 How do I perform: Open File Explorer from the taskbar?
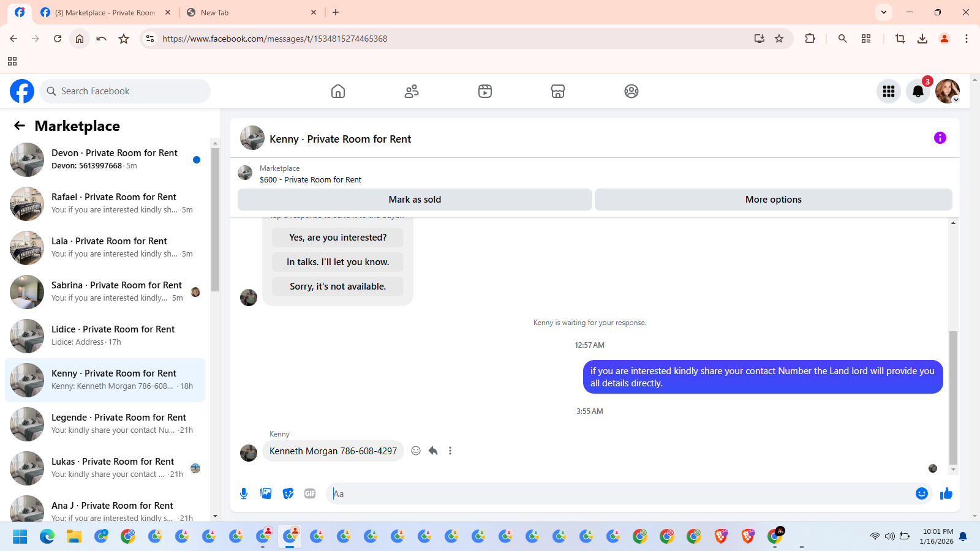pos(74,537)
